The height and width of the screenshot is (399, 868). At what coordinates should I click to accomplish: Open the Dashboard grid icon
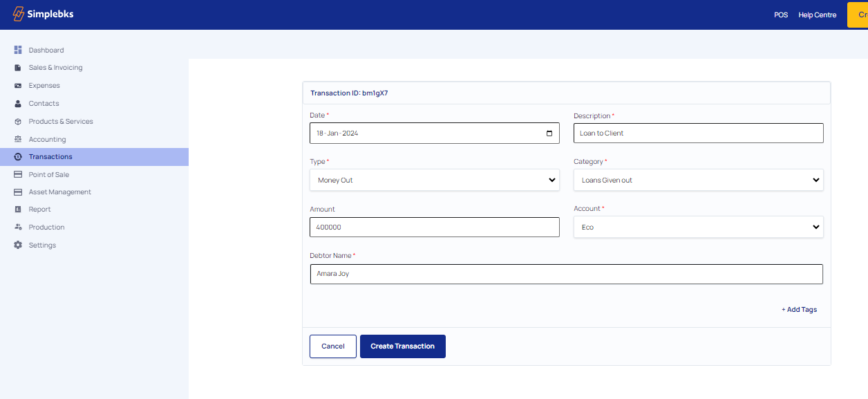pos(18,50)
